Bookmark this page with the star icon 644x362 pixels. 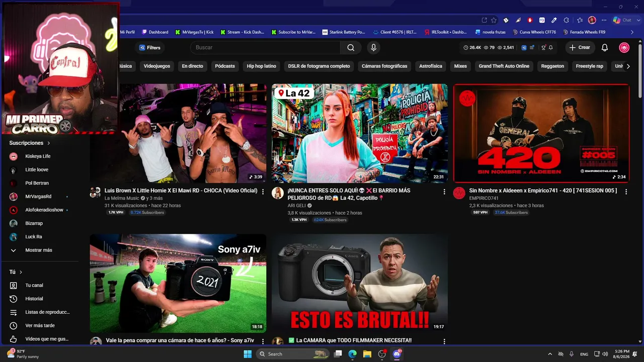494,20
